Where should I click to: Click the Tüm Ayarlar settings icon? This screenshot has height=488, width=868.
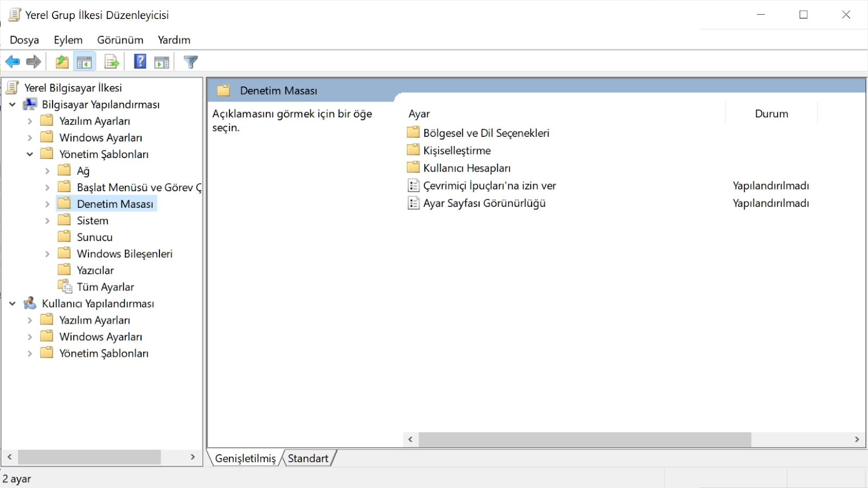coord(65,287)
